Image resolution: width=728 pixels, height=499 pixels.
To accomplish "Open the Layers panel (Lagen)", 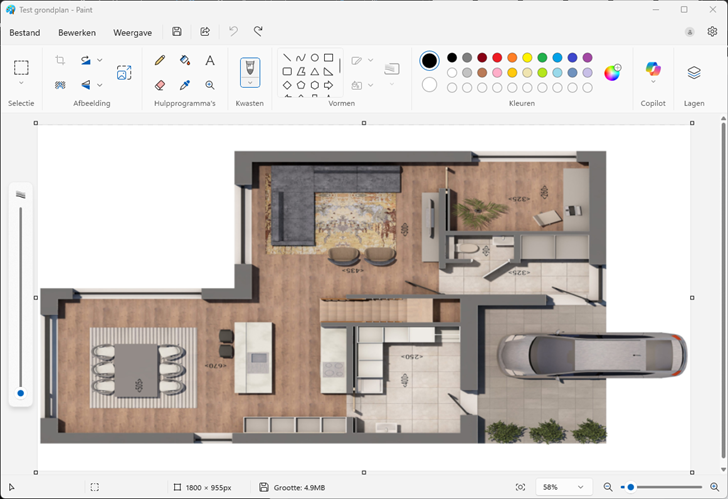I will click(694, 72).
